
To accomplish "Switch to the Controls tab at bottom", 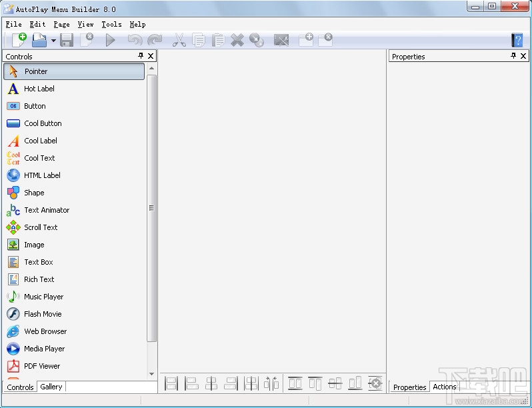I will (20, 387).
